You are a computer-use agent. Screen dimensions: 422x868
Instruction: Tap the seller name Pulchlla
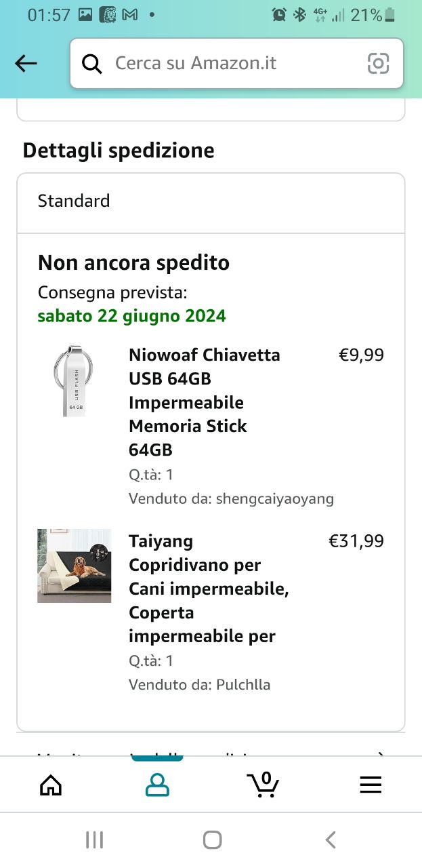point(243,685)
